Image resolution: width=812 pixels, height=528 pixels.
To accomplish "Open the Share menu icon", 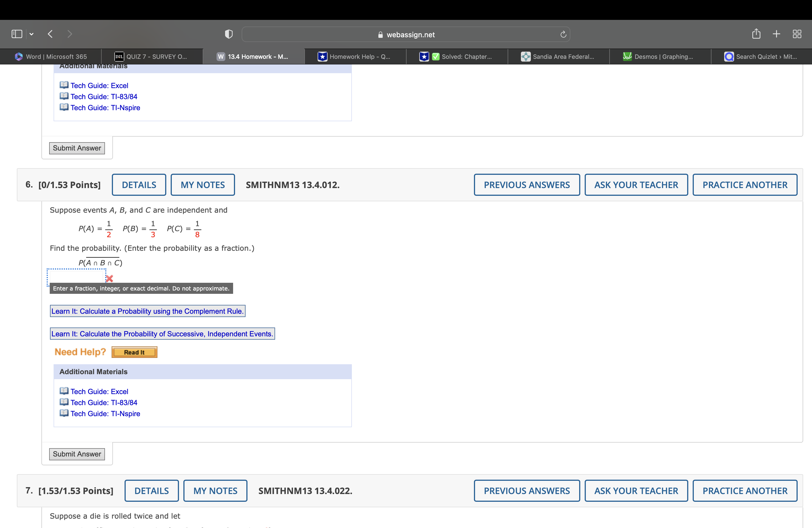I will [x=756, y=34].
